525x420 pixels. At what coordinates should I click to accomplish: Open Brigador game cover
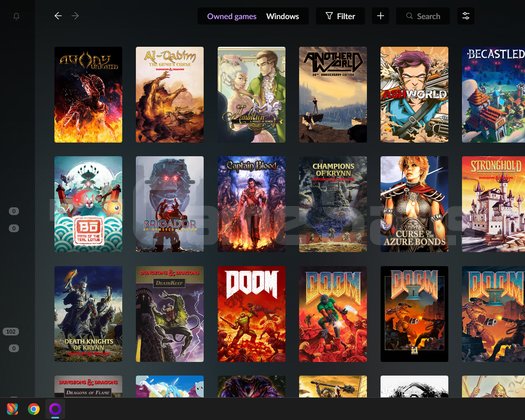pos(170,204)
